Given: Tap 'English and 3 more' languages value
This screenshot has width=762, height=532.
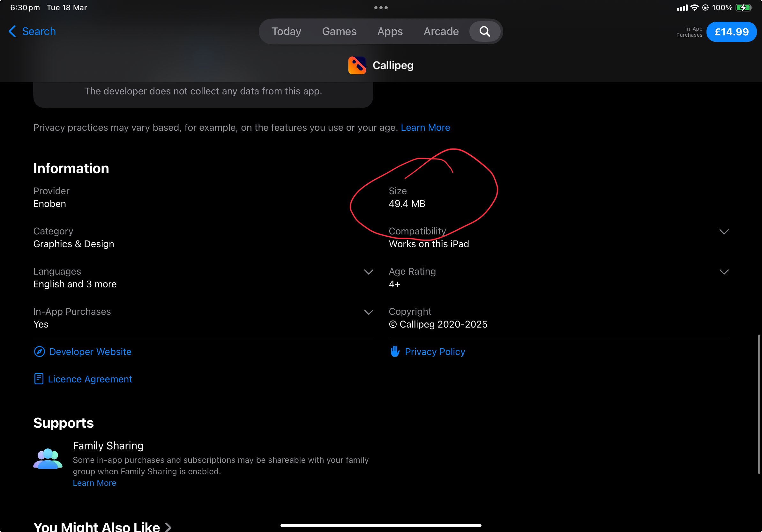Looking at the screenshot, I should 75,284.
